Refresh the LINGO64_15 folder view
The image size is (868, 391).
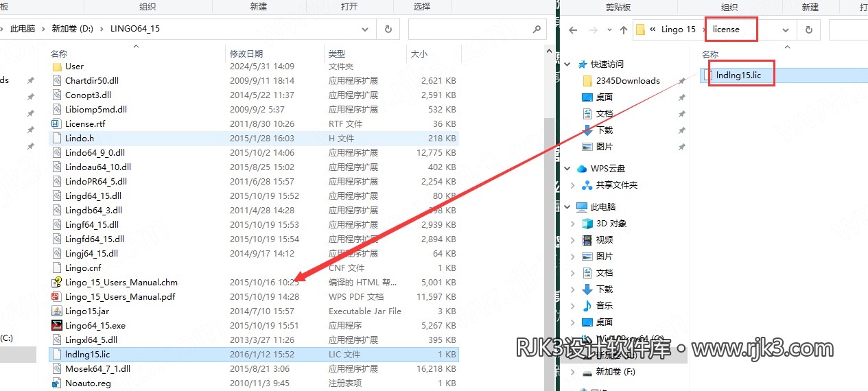tap(388, 29)
